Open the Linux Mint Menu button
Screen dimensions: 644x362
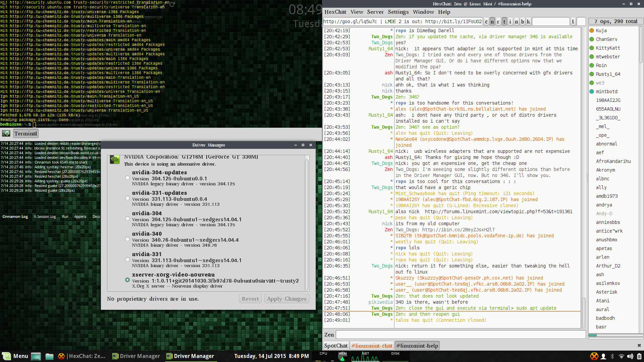(x=15, y=356)
